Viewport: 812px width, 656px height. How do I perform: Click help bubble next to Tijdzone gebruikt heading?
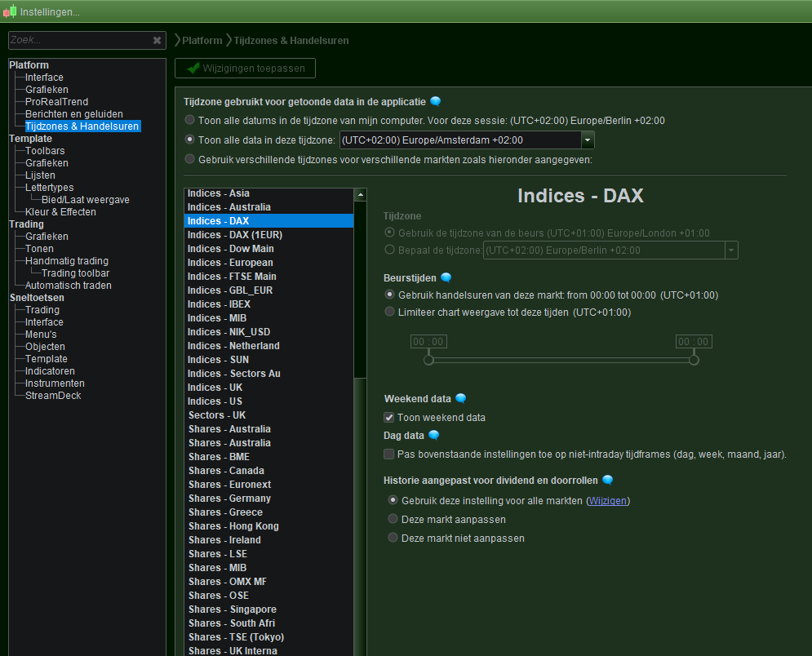pyautogui.click(x=436, y=102)
